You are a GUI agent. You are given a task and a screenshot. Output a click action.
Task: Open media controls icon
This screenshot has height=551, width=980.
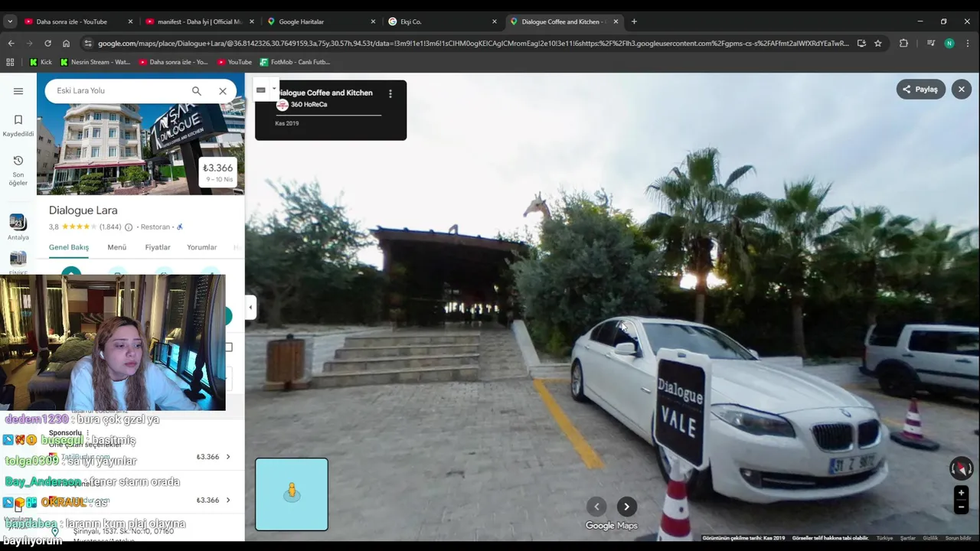click(x=931, y=44)
